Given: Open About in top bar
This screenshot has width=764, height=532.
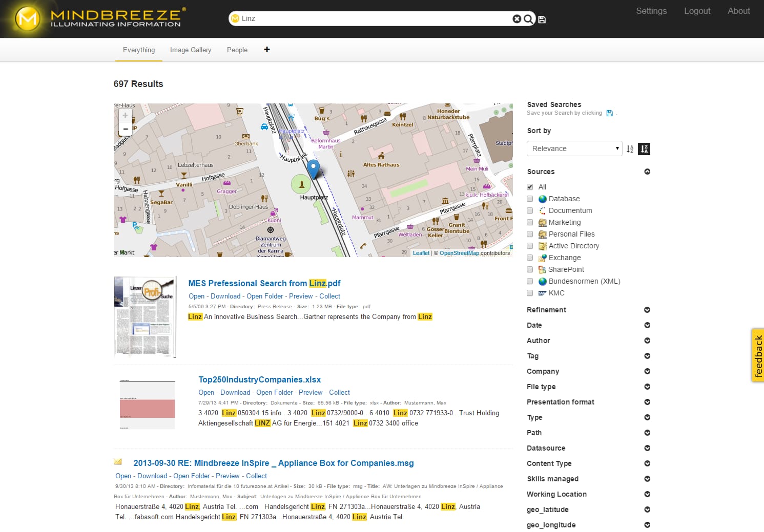Looking at the screenshot, I should 739,11.
